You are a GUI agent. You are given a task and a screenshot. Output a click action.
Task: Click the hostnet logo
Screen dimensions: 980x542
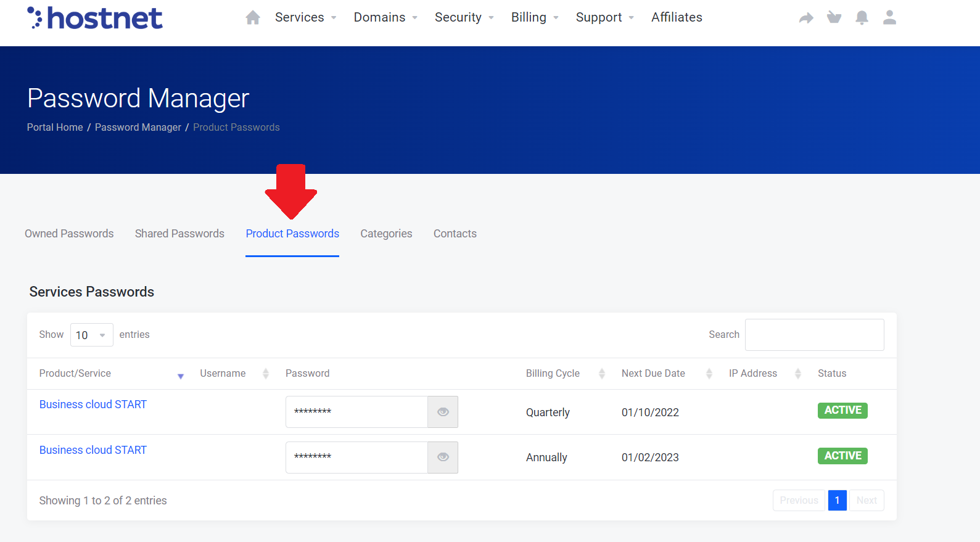pyautogui.click(x=96, y=18)
